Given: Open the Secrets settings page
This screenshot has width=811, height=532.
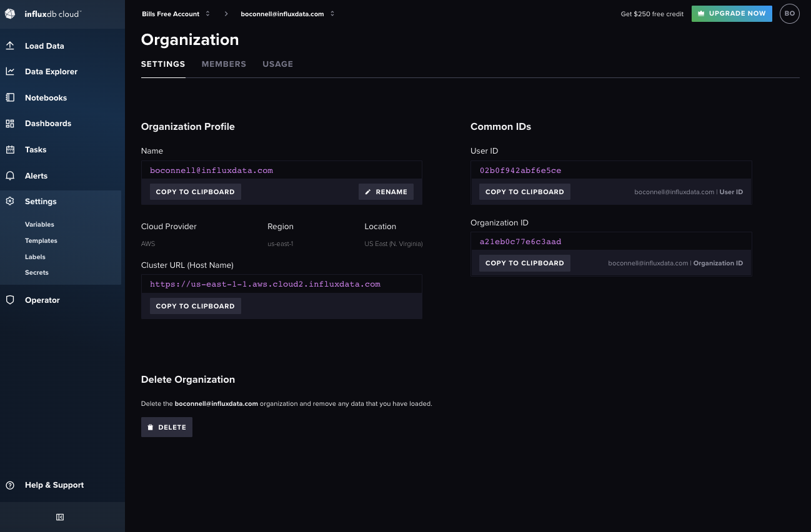Looking at the screenshot, I should point(36,272).
